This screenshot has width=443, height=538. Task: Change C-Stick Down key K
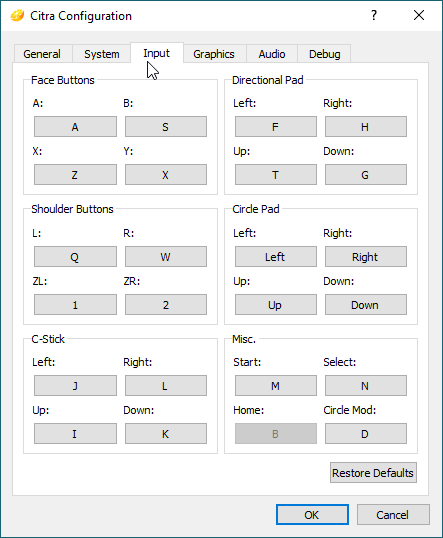point(166,433)
